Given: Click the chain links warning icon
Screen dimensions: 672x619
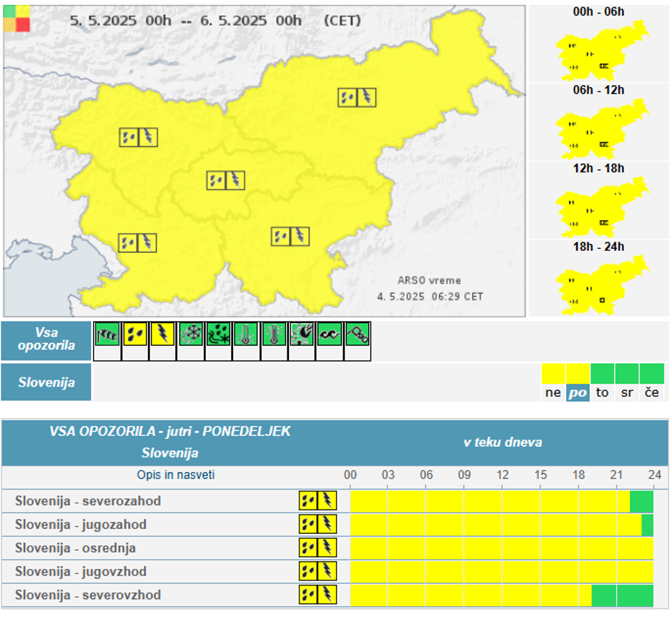Looking at the screenshot, I should tap(357, 335).
